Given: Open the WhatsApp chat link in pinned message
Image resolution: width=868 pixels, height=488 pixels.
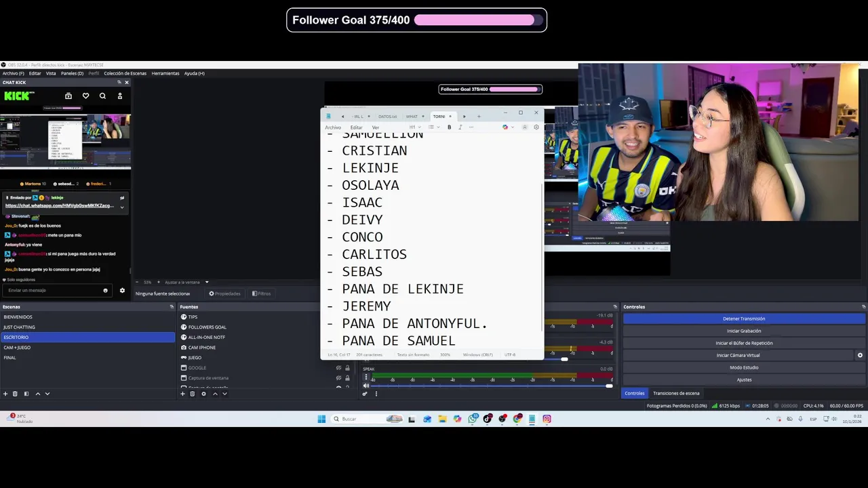Looking at the screenshot, I should click(x=60, y=205).
